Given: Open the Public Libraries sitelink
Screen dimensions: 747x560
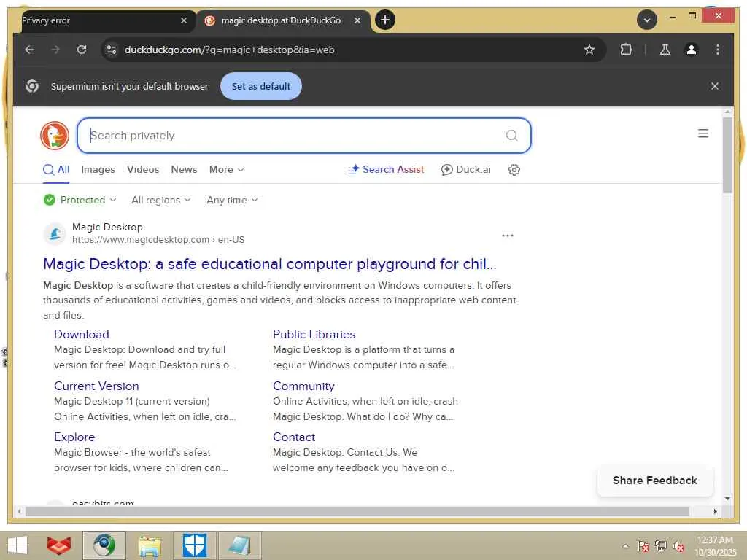Looking at the screenshot, I should 314,334.
